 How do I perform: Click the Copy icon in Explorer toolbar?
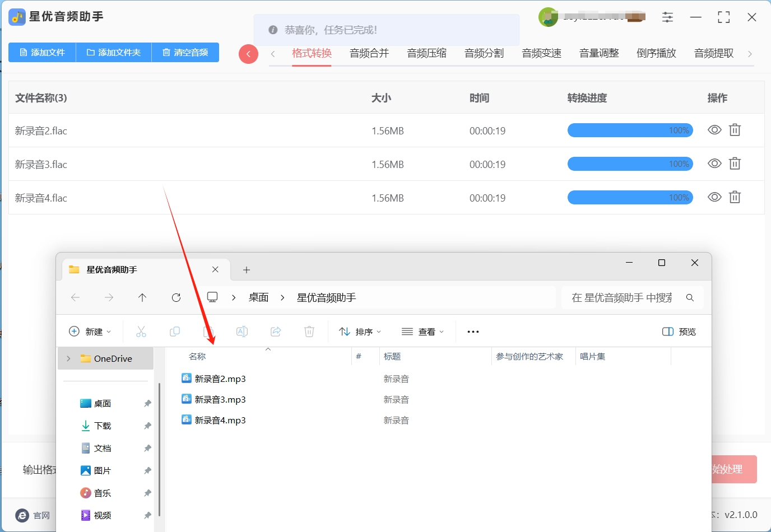175,332
